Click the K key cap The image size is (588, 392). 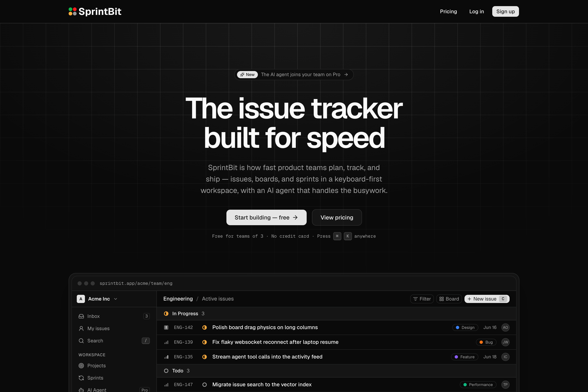point(347,236)
